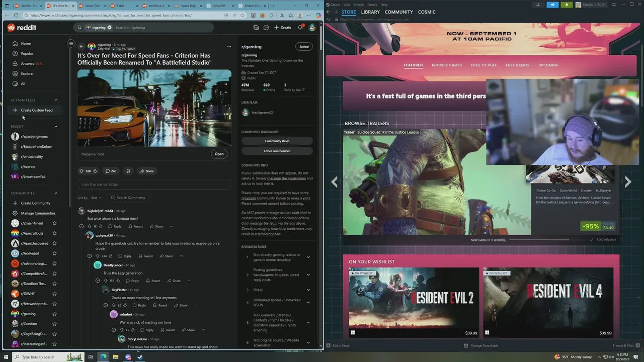Screen dimensions: 644x362
Task: Share the Need For Speed post
Action: [147, 171]
